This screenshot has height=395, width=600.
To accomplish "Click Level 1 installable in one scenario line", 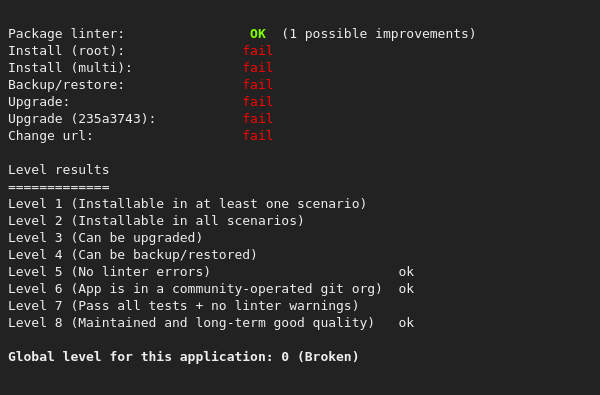I will pyautogui.click(x=187, y=204).
